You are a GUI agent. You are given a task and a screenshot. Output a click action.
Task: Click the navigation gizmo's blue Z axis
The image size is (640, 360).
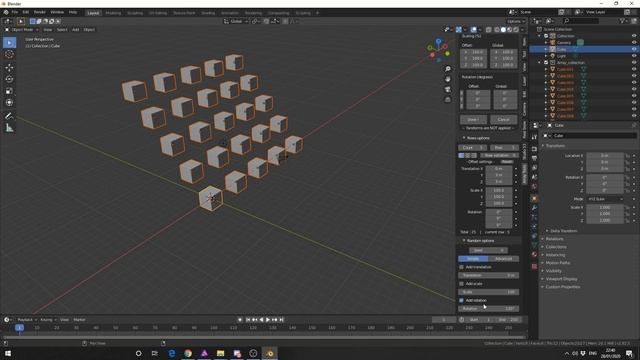pos(438,41)
